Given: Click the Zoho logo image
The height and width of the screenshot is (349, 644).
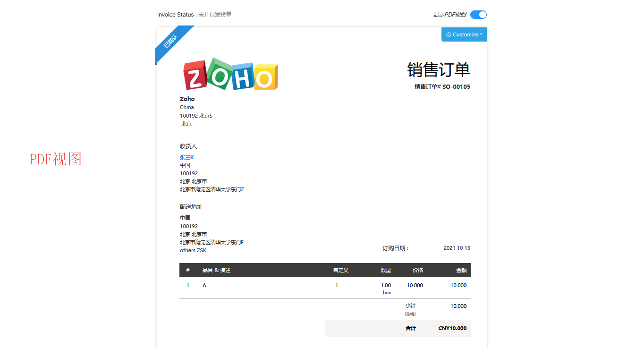Looking at the screenshot, I should click(230, 75).
